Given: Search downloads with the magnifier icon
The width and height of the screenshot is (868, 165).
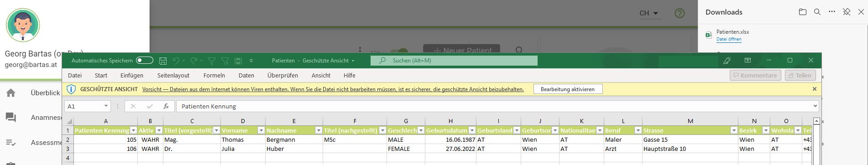Looking at the screenshot, I should tap(817, 12).
